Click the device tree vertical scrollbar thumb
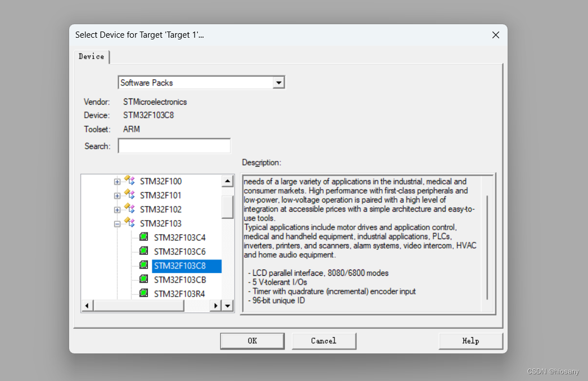 (228, 207)
